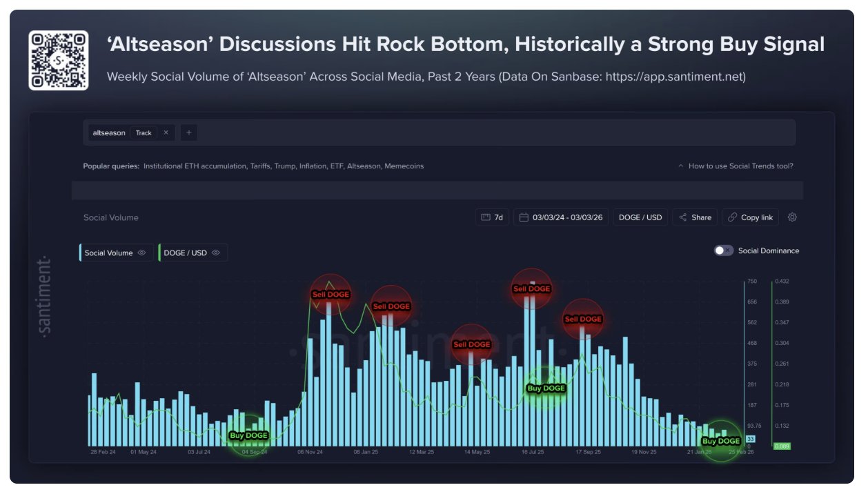
Task: Change the 7d interval selector
Action: (x=492, y=217)
